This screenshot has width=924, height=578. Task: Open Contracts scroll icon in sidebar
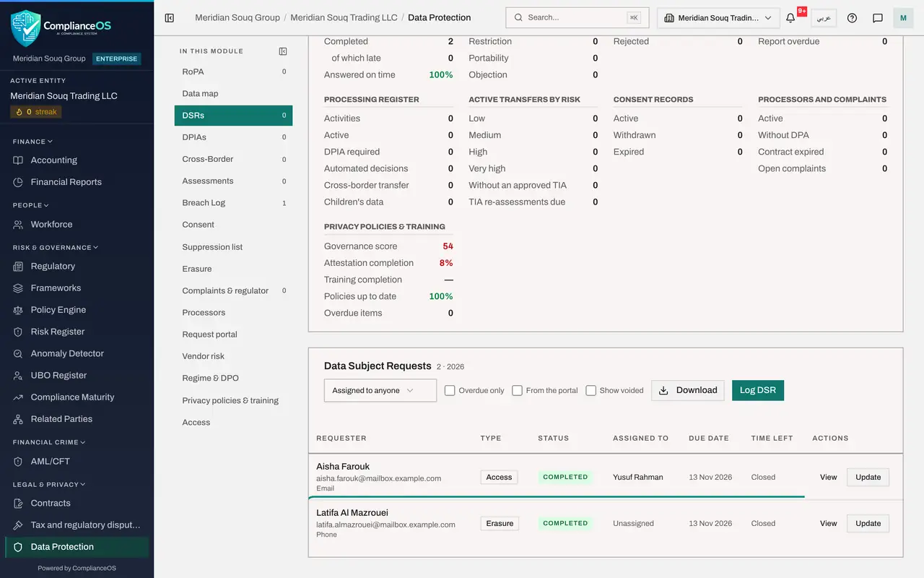tap(18, 504)
